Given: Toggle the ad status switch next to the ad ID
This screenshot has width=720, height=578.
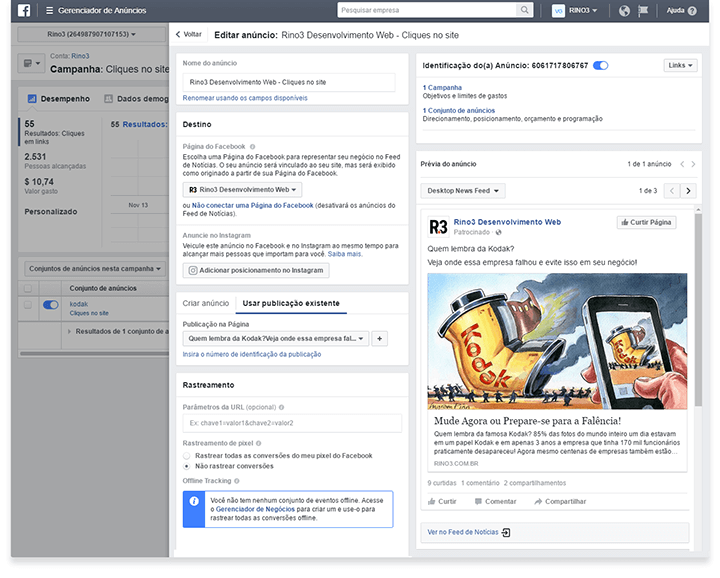Looking at the screenshot, I should tap(601, 66).
